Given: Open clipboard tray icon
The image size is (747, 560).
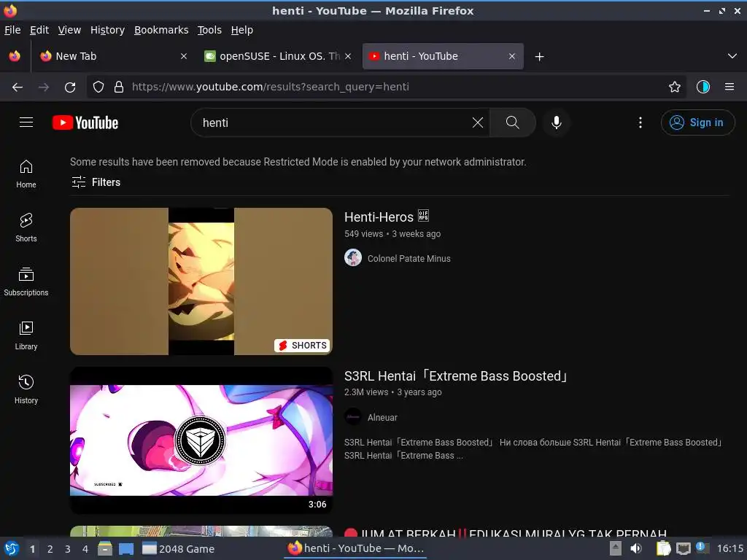Looking at the screenshot, I should pyautogui.click(x=663, y=548).
